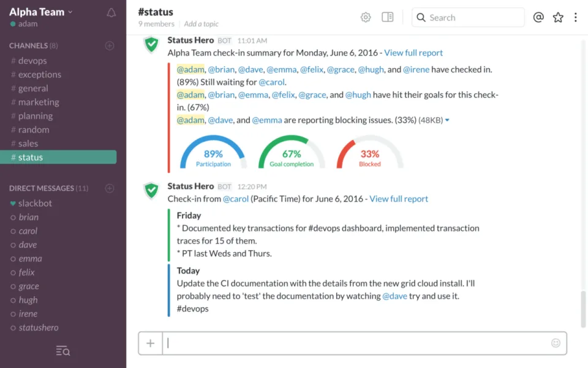Viewport: 588px width, 368px height.
Task: View full report for carol's check-in
Action: pos(399,199)
